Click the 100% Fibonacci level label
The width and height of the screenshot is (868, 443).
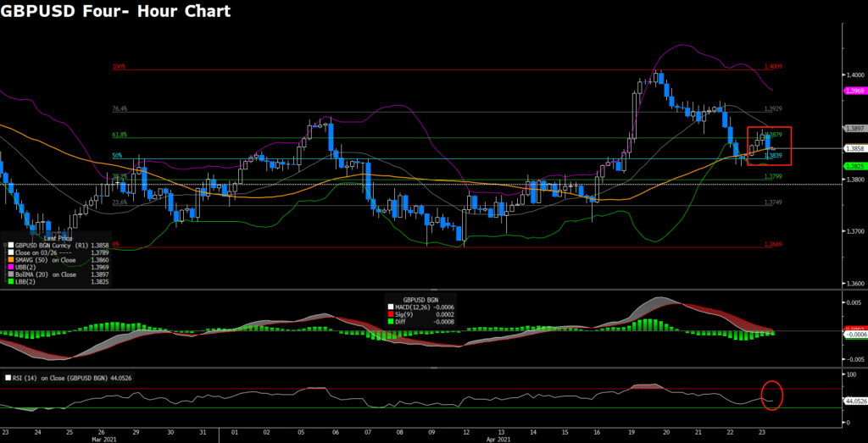(119, 66)
